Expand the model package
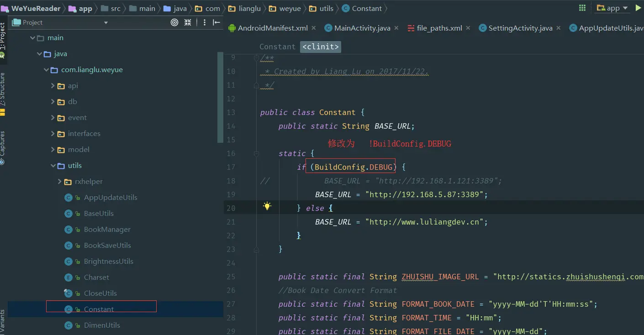The image size is (644, 335). [53, 150]
